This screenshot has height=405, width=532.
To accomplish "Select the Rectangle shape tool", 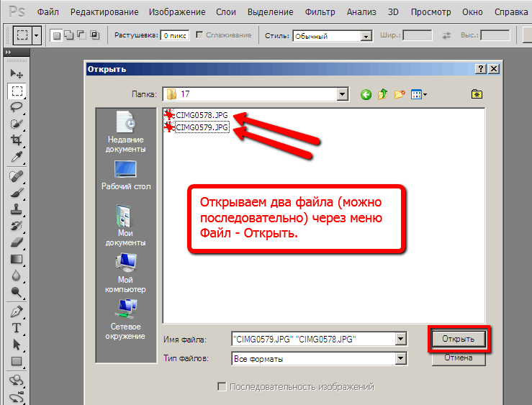I will [17, 361].
